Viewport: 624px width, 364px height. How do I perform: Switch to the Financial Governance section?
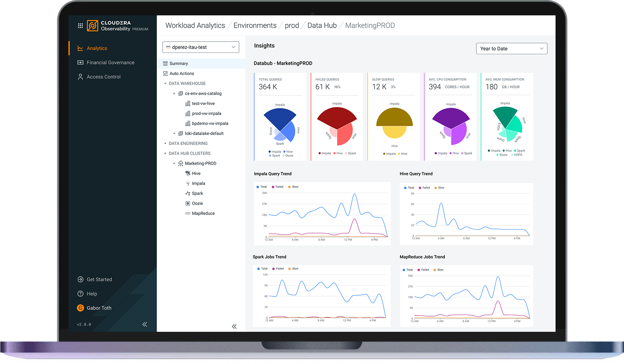click(x=110, y=62)
